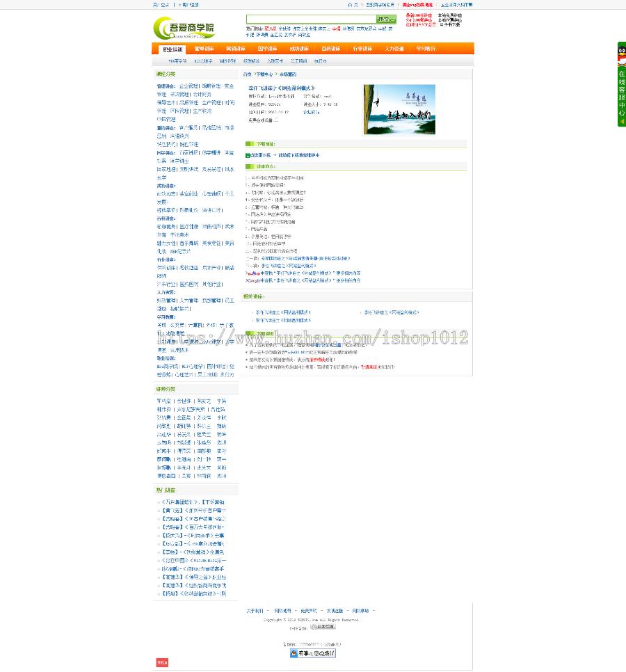Open the 行业讲座 navigation tab
Image resolution: width=626 pixels, height=672 pixels.
click(x=362, y=49)
